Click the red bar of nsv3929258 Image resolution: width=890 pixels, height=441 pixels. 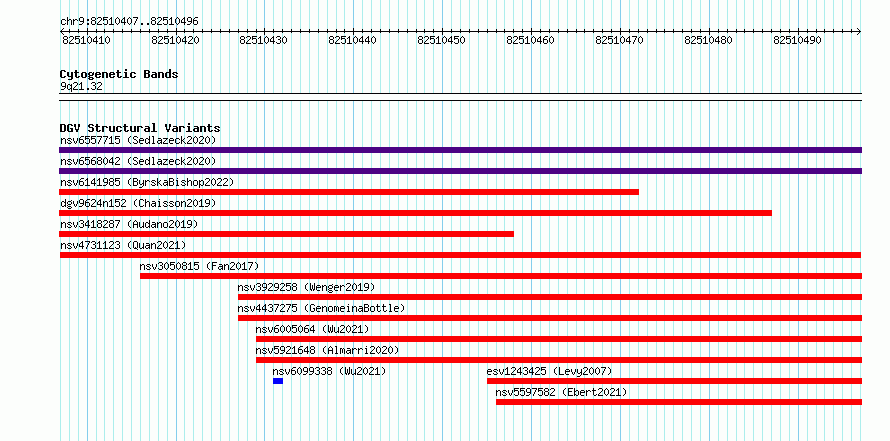coord(550,297)
